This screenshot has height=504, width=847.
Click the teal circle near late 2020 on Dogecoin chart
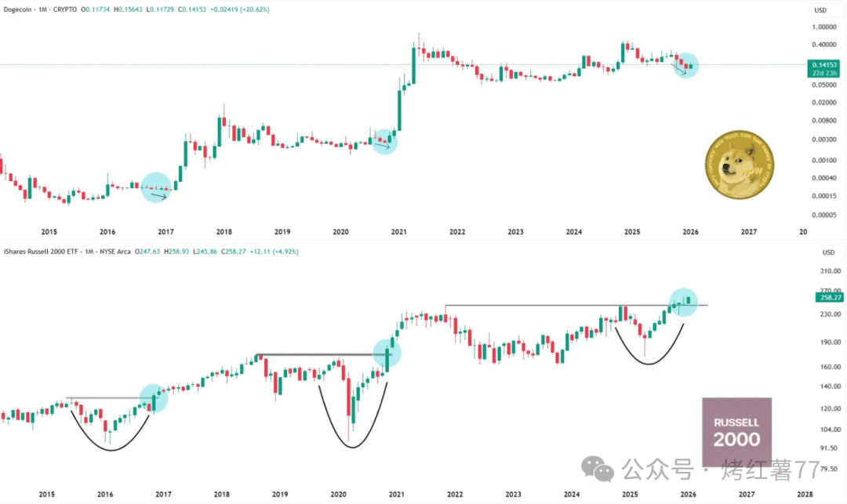click(x=384, y=141)
